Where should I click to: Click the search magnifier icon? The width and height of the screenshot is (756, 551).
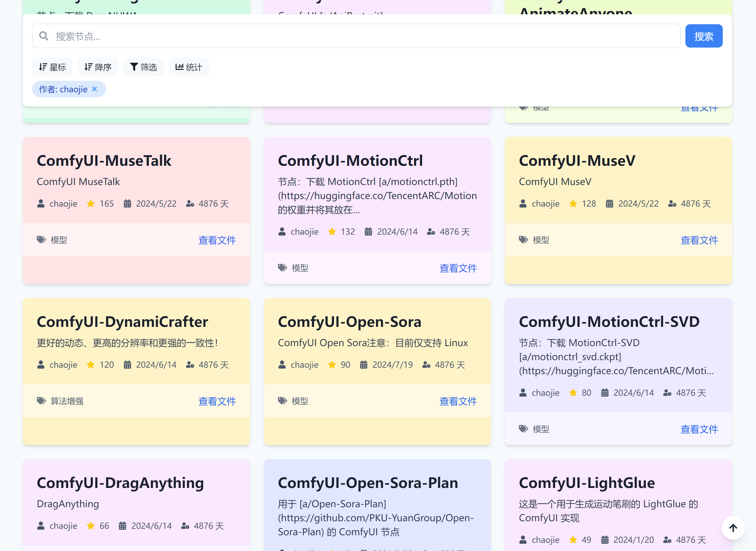[44, 36]
